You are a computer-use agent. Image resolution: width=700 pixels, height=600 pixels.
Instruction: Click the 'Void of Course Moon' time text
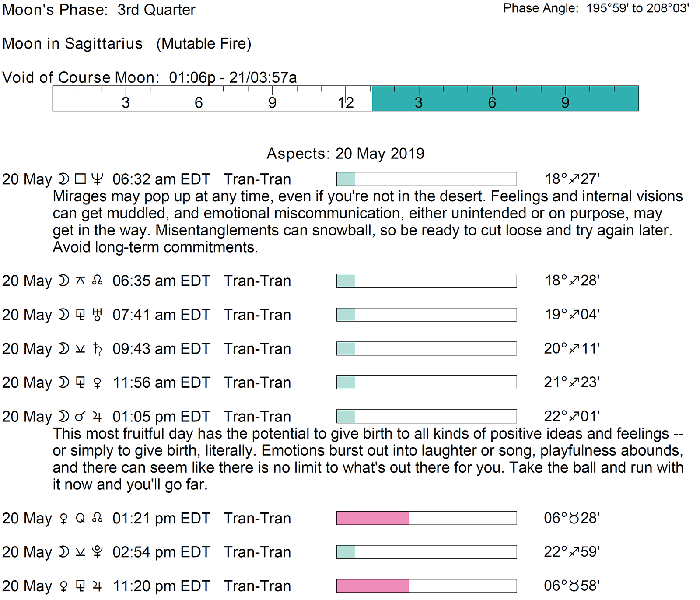tap(233, 77)
